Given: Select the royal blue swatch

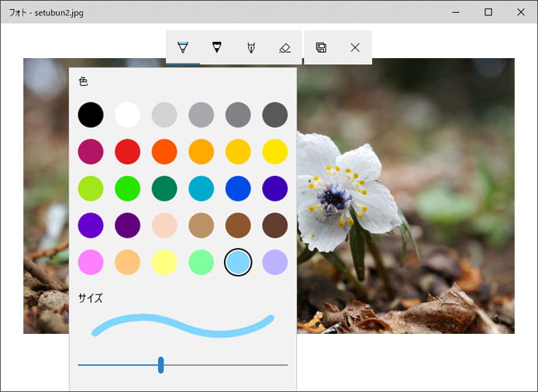Looking at the screenshot, I should [x=238, y=188].
